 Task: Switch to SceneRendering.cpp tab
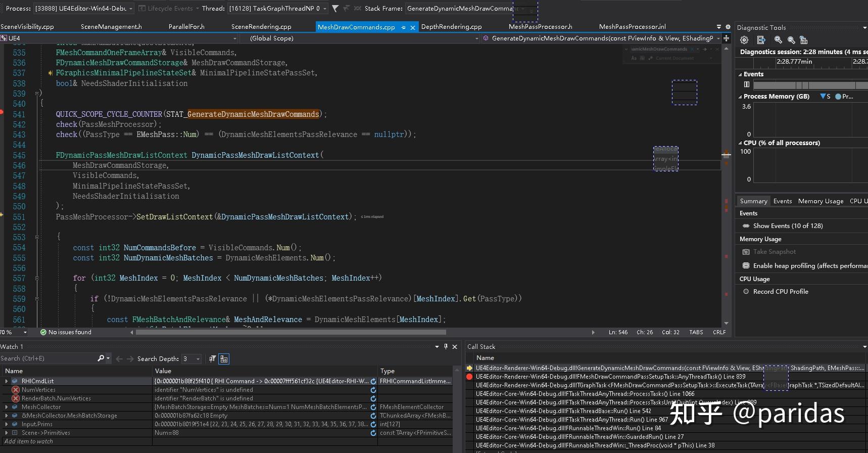(261, 27)
